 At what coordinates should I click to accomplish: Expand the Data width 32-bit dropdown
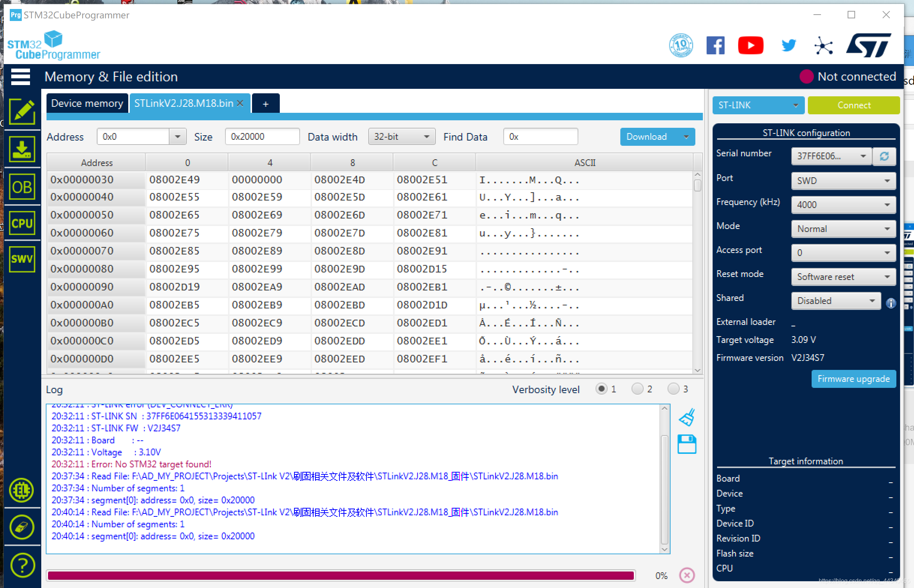click(x=401, y=137)
